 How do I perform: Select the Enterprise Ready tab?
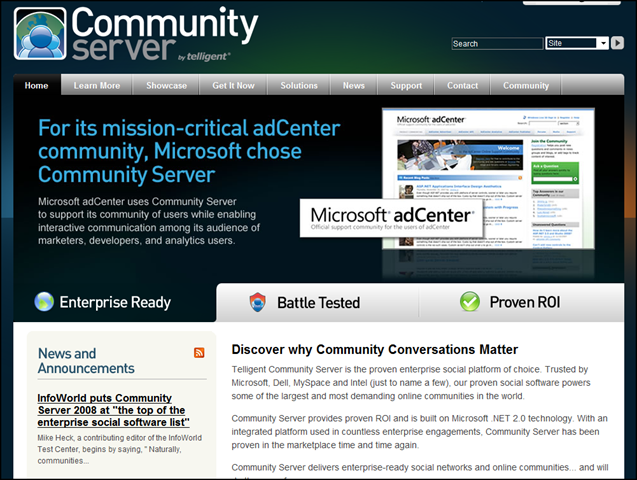tap(114, 302)
